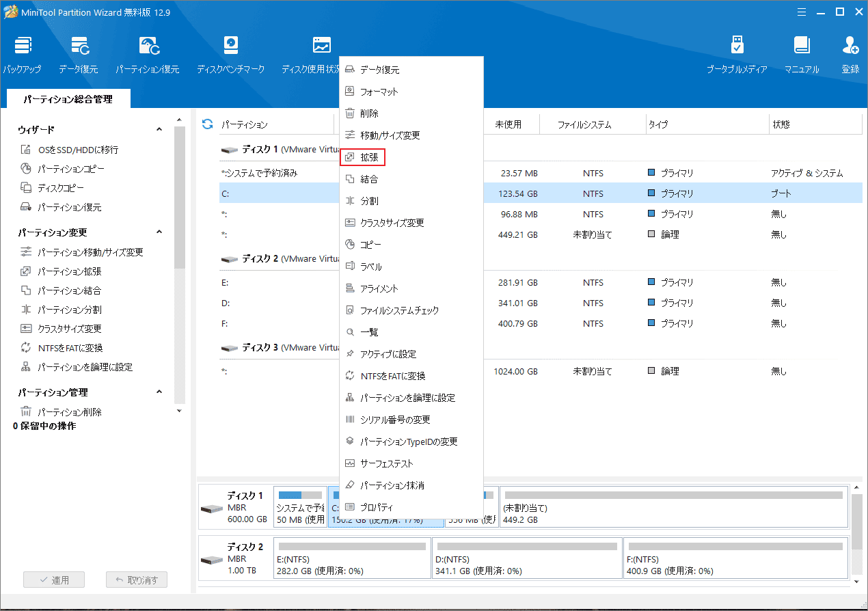Select NTFSをFATに変換 in context menu

point(411,376)
